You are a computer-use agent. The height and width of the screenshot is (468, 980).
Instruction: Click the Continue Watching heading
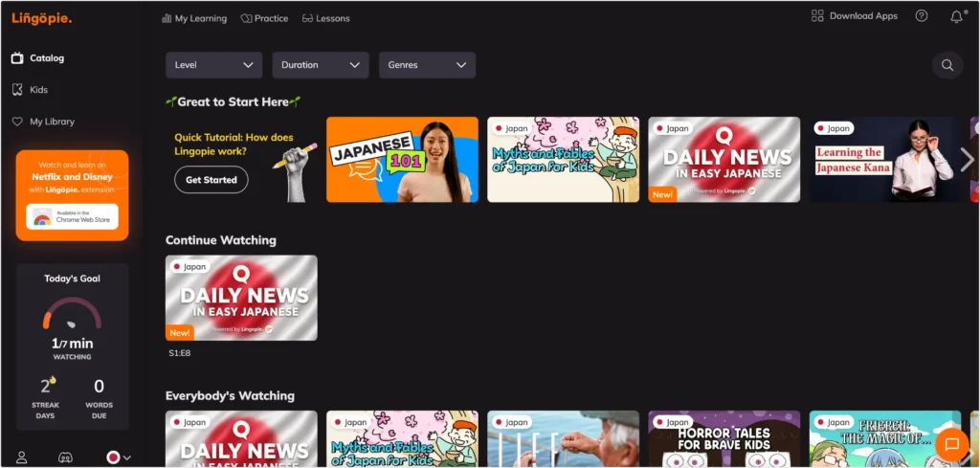point(221,240)
